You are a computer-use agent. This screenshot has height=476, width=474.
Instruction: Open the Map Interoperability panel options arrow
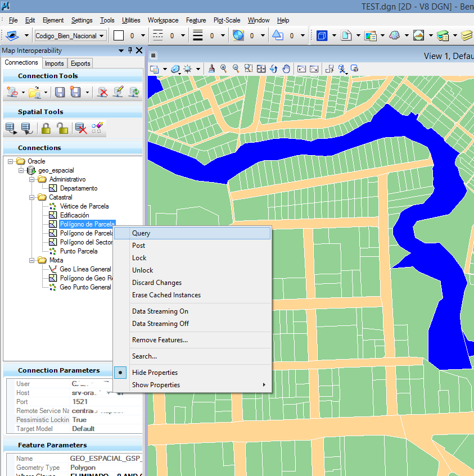click(121, 51)
